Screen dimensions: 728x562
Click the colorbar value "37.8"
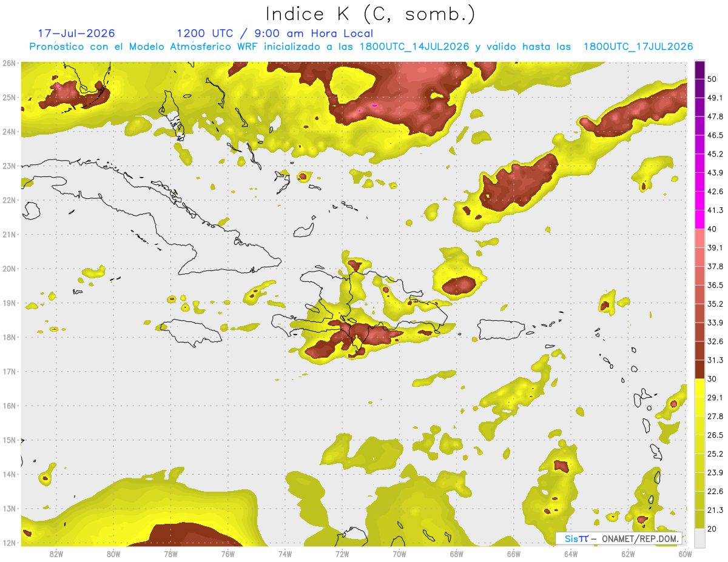(715, 266)
